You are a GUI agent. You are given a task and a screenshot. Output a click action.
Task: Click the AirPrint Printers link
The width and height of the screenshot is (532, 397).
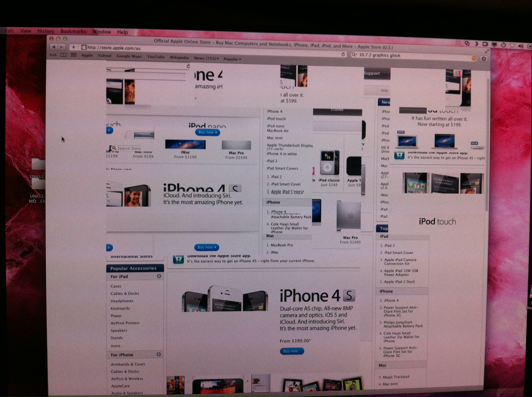coord(125,323)
